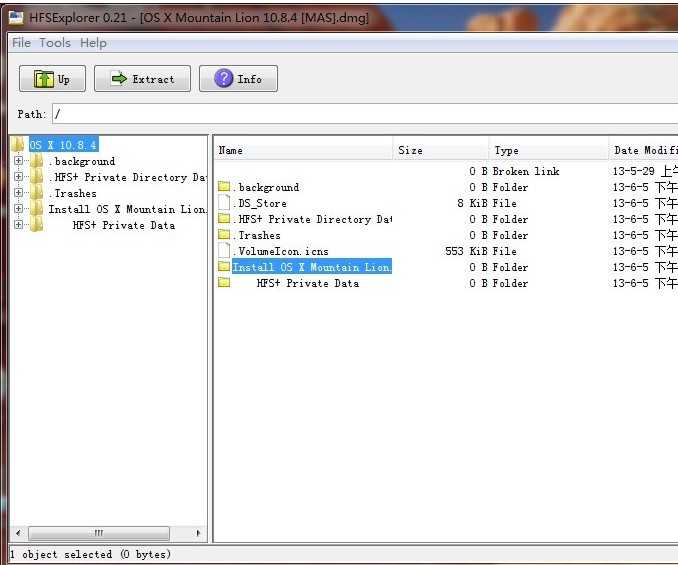Select .HFS+ Private Directory Data in tree
Image resolution: width=678 pixels, height=565 pixels.
127,177
